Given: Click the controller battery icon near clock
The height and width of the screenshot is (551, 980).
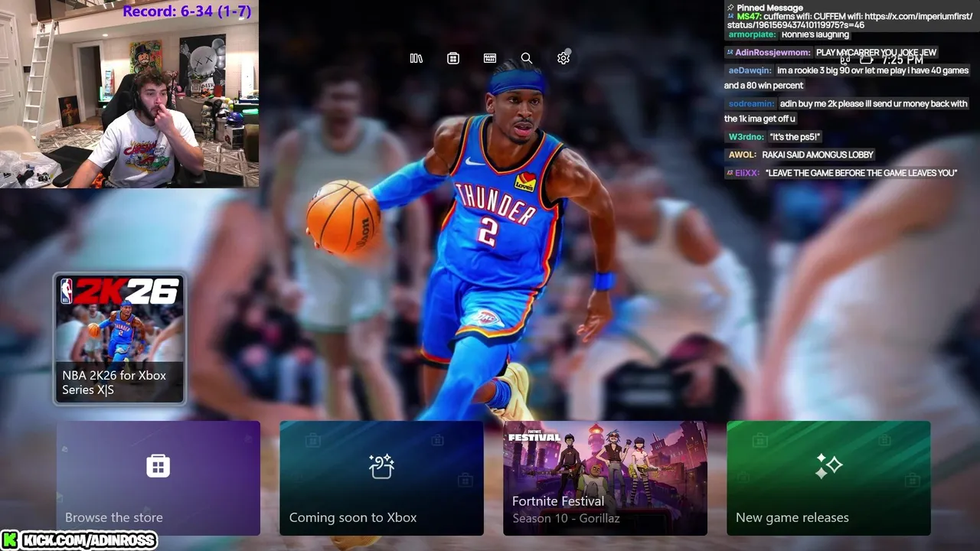Looking at the screenshot, I should click(x=867, y=59).
